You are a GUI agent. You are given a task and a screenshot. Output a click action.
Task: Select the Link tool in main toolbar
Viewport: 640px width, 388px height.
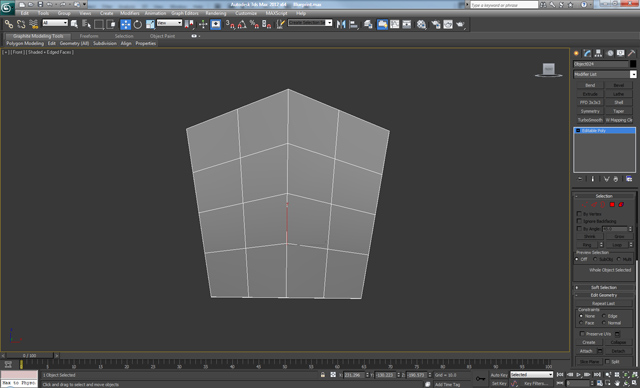coord(8,24)
